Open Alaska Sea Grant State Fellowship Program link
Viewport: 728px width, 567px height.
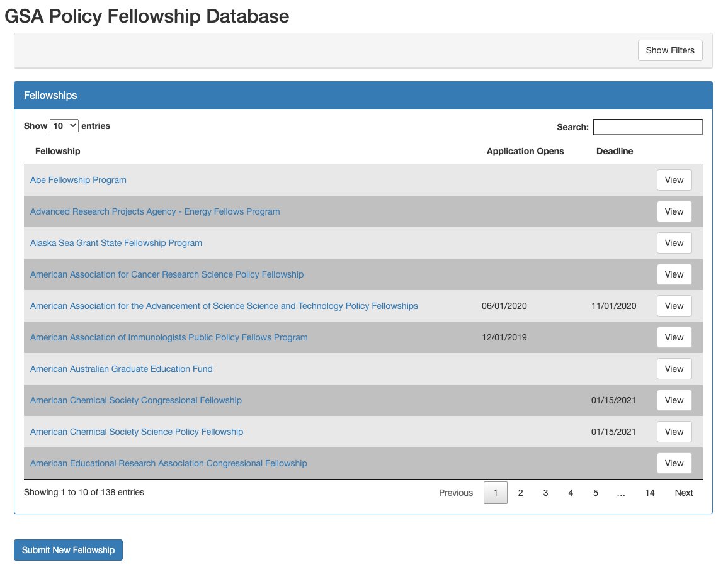116,243
